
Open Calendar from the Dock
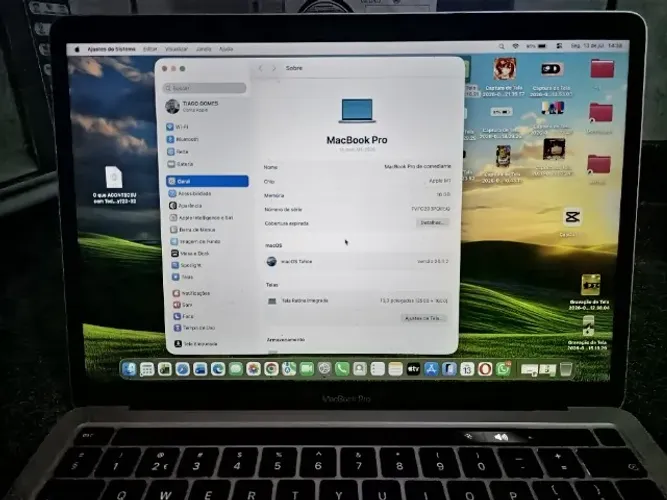click(x=467, y=369)
